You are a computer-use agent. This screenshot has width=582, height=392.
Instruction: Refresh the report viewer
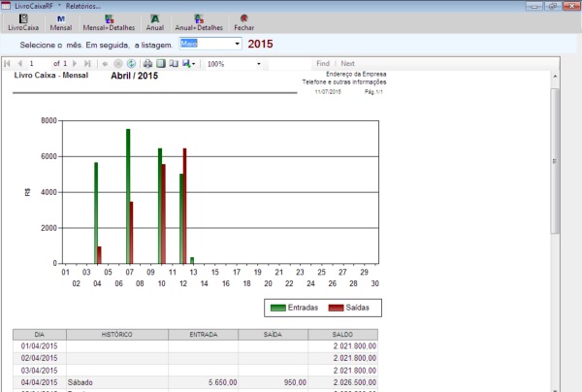132,64
